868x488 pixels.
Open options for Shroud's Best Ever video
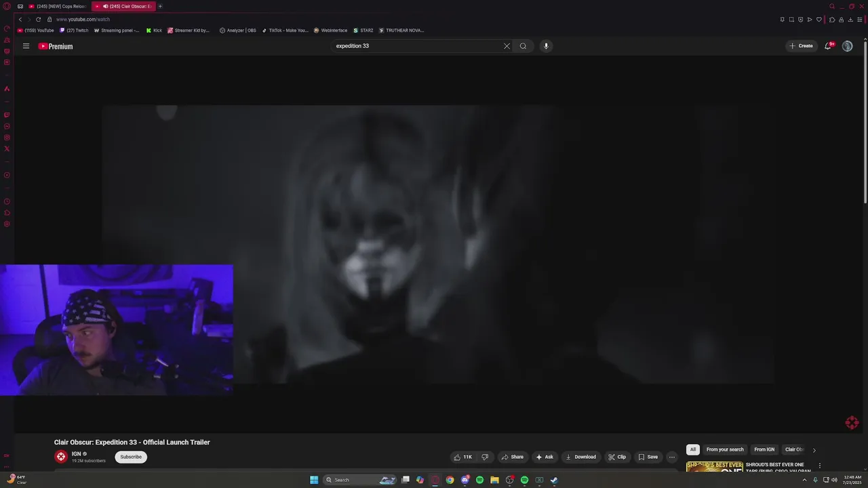point(819,466)
